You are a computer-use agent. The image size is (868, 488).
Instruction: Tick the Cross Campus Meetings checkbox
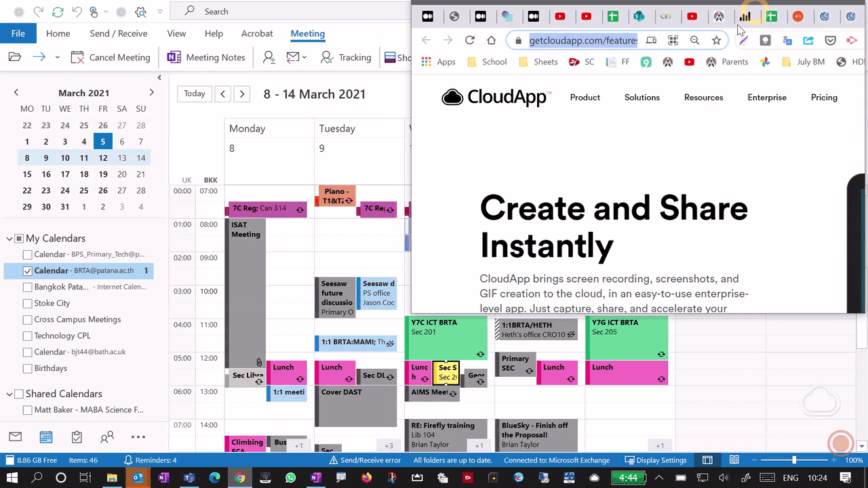[27, 320]
